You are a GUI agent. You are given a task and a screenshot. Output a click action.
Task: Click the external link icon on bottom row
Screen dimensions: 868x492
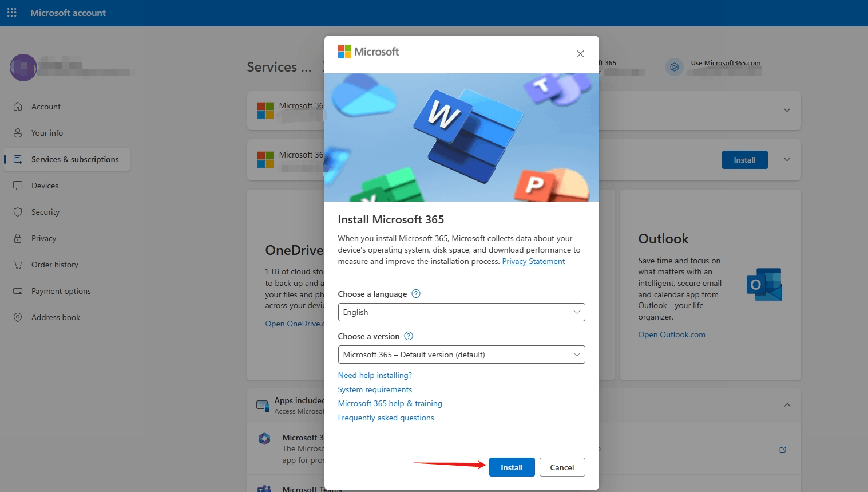(782, 450)
